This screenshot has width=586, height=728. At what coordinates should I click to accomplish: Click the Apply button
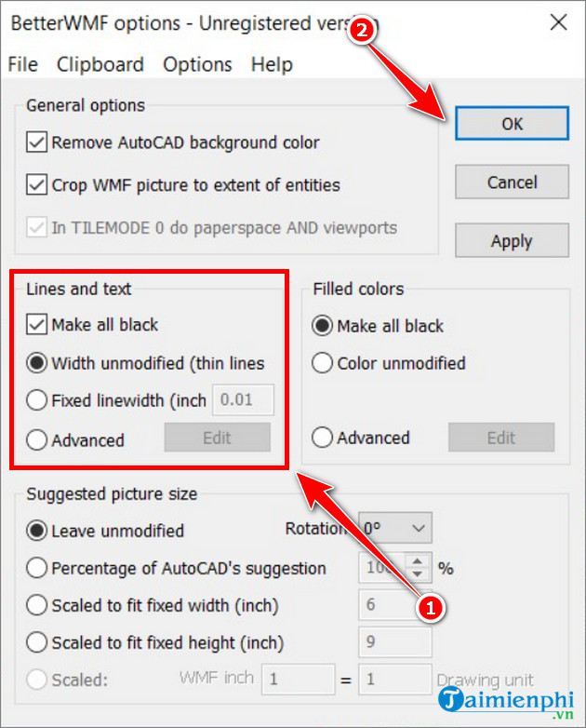point(512,241)
